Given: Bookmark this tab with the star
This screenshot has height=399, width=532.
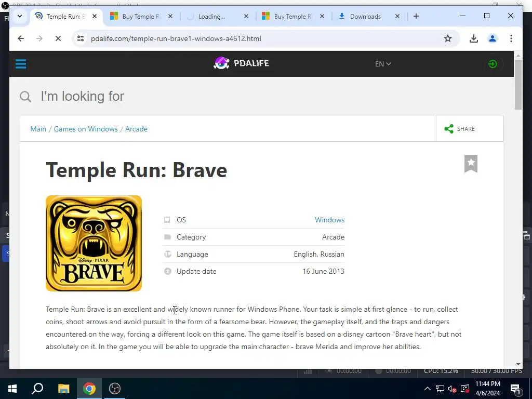Looking at the screenshot, I should click(x=448, y=38).
